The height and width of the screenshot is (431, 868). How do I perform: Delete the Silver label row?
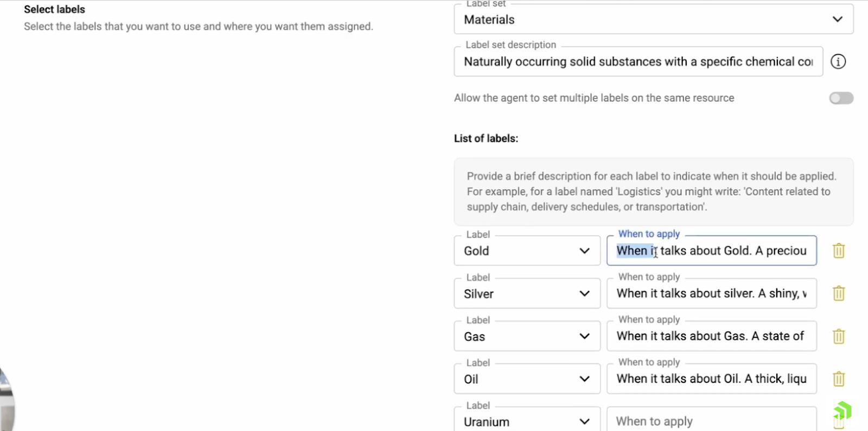point(839,293)
